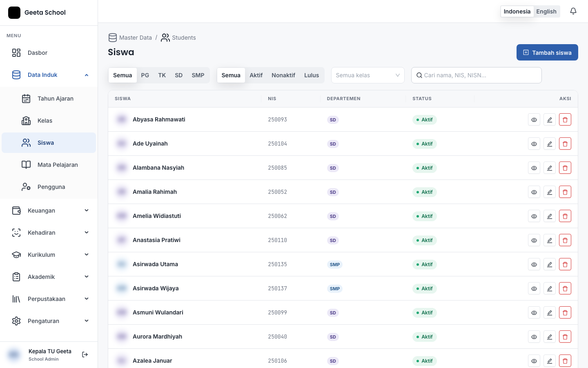Expand the Akademik menu
588x368 pixels.
coord(49,277)
